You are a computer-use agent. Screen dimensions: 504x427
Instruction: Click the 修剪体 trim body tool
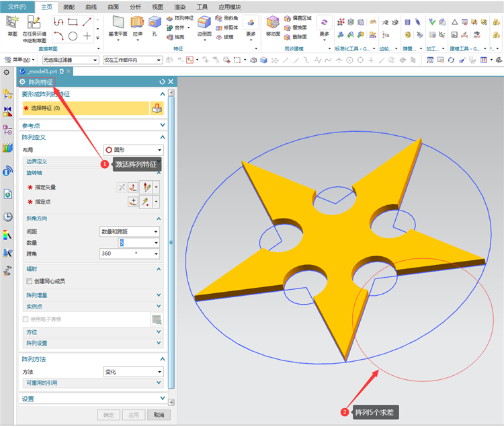(226, 28)
